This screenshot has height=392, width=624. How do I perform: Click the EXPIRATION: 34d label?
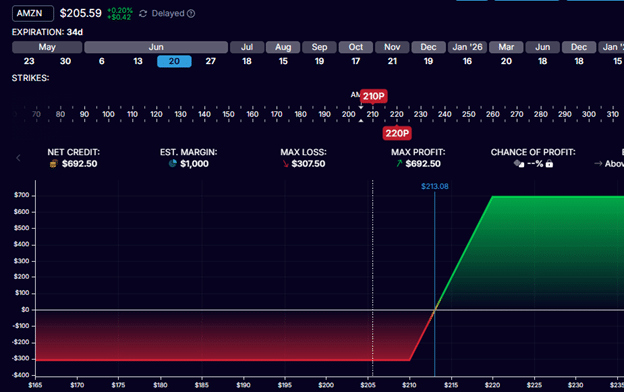47,32
